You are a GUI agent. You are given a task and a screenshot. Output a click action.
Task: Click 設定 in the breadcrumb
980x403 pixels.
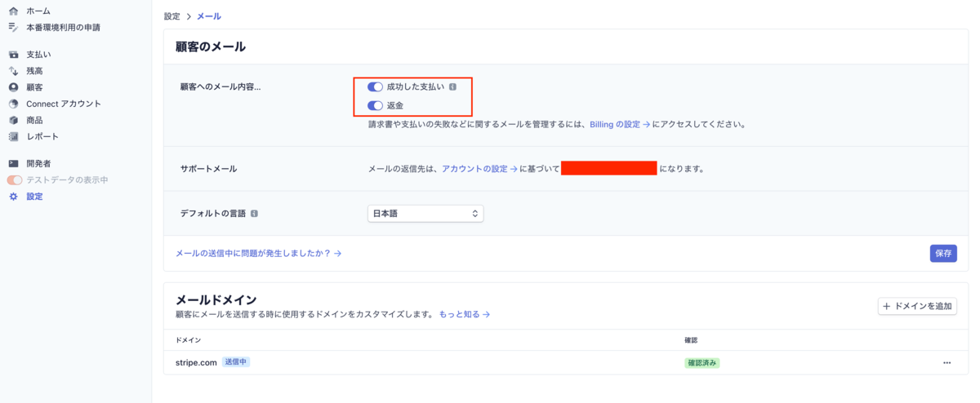(x=172, y=16)
